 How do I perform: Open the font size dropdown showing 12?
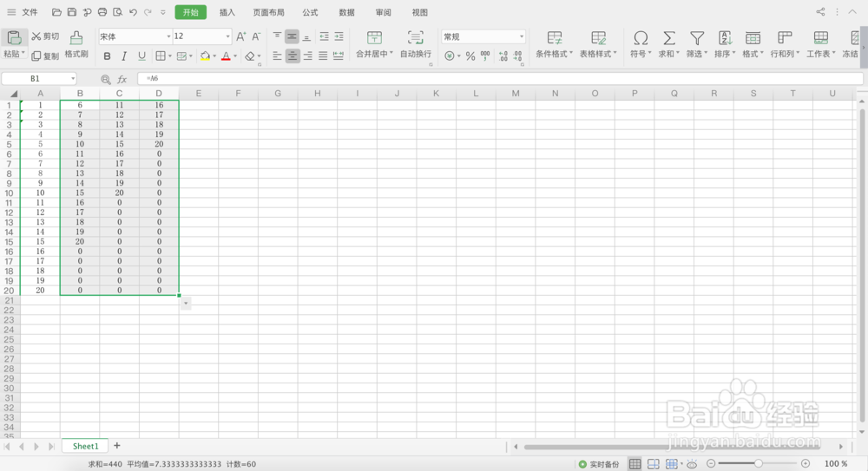[227, 36]
